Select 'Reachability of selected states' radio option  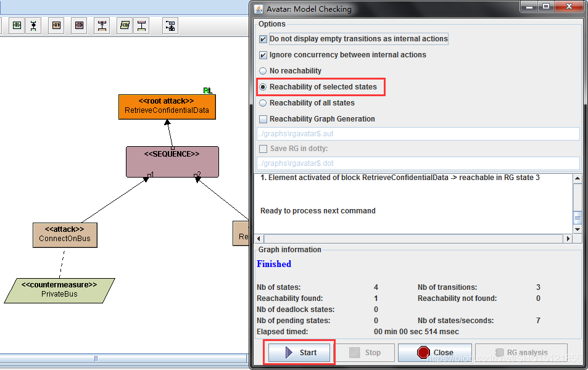pos(263,87)
